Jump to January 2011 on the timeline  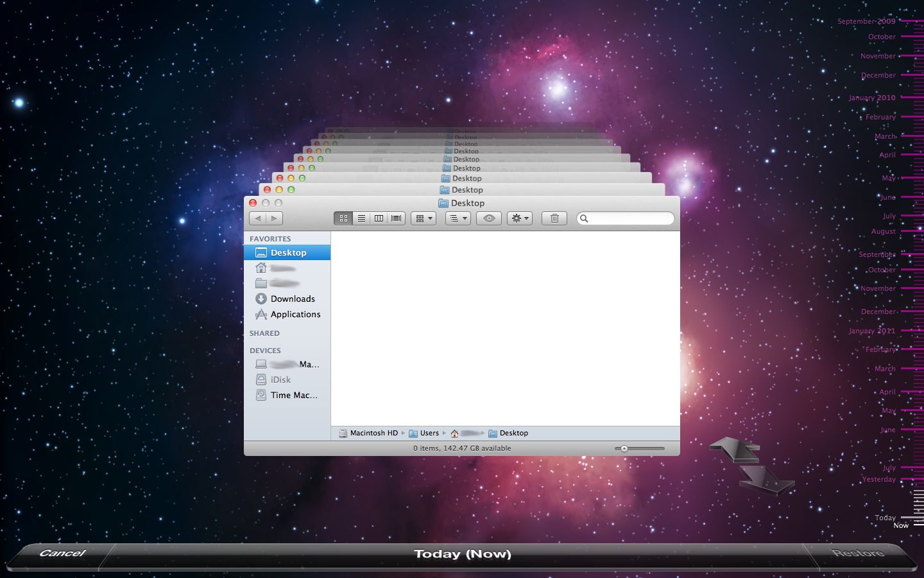[872, 331]
